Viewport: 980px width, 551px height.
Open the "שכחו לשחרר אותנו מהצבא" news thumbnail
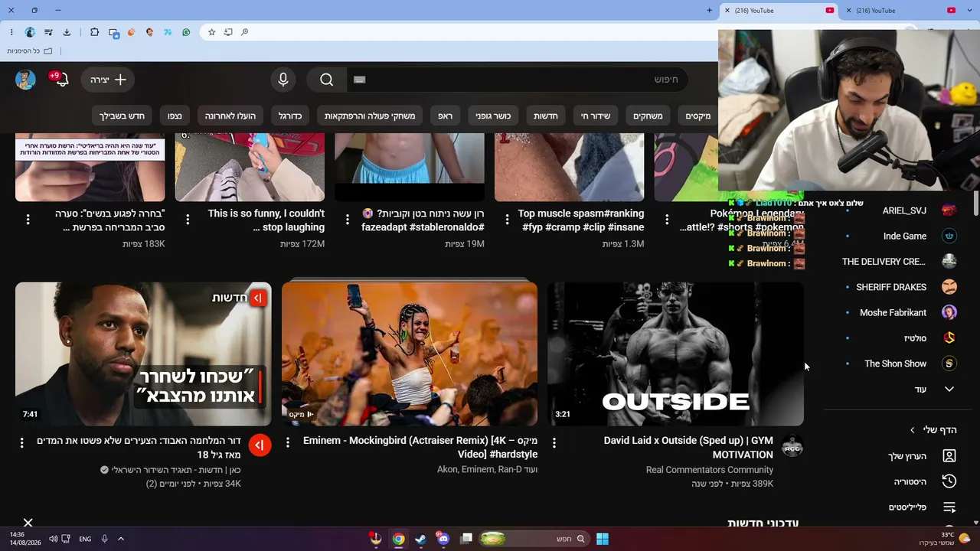point(143,354)
